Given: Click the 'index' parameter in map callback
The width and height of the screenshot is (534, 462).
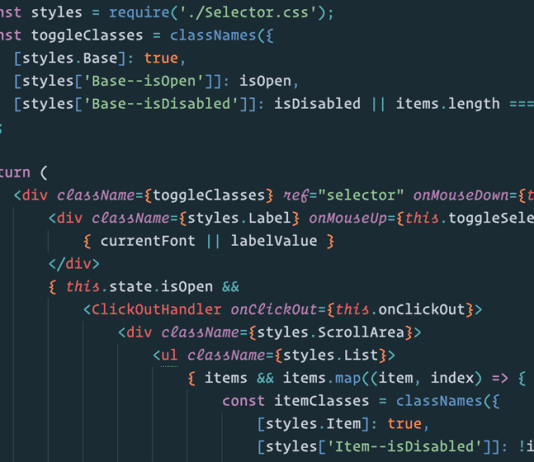Looking at the screenshot, I should click(x=452, y=378).
